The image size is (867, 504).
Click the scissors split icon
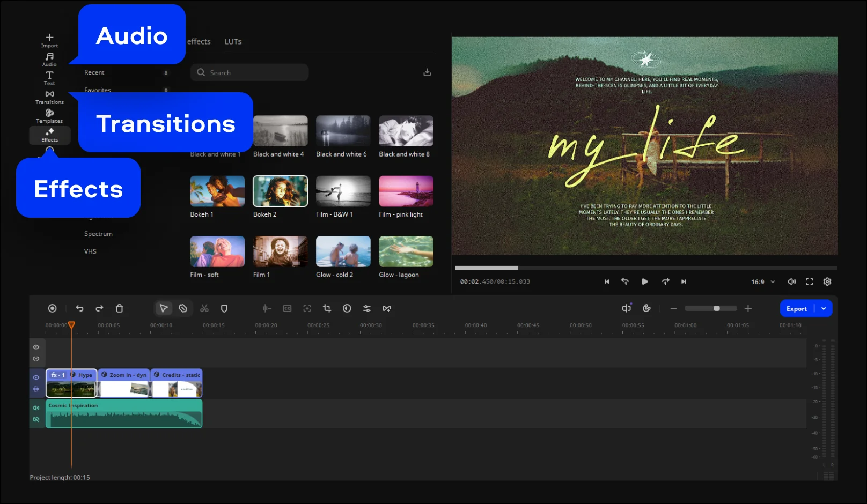(x=204, y=308)
